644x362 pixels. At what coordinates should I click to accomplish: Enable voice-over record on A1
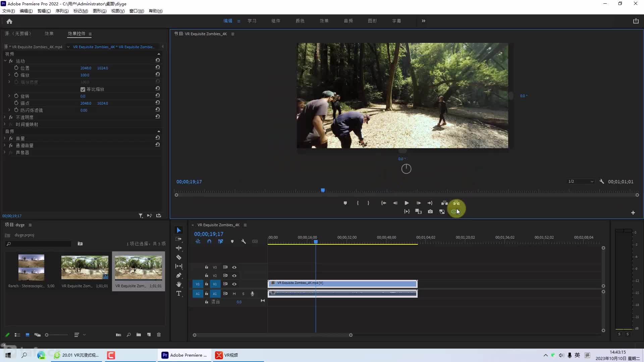coord(252,294)
